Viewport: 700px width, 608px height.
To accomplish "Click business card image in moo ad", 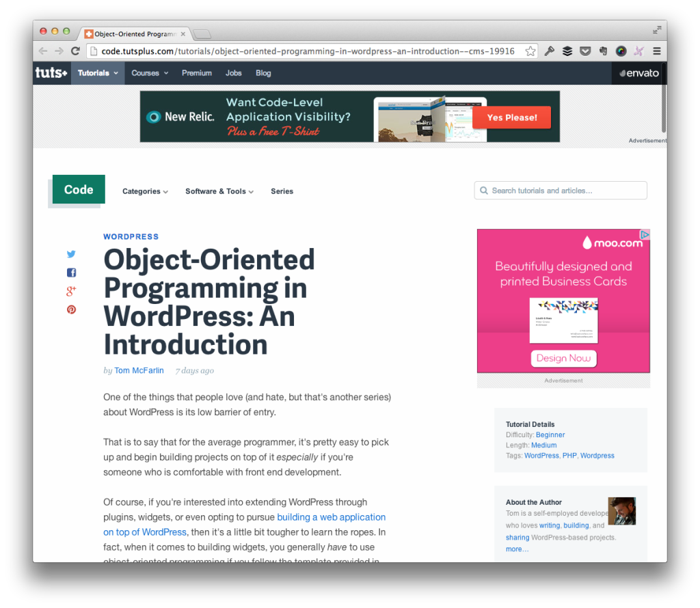I will (563, 320).
